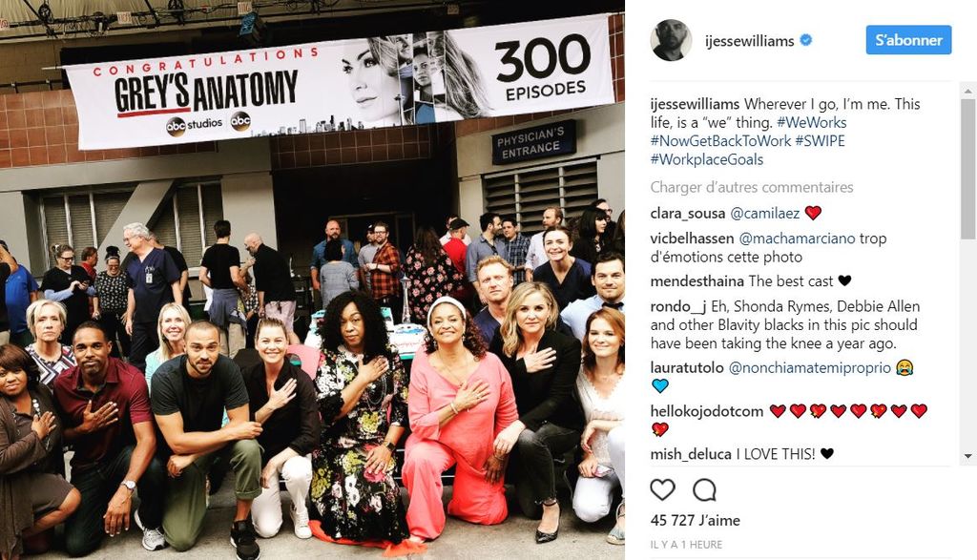This screenshot has width=977, height=560.
Task: View who liked via 45 727 J'aime
Action: (x=696, y=520)
